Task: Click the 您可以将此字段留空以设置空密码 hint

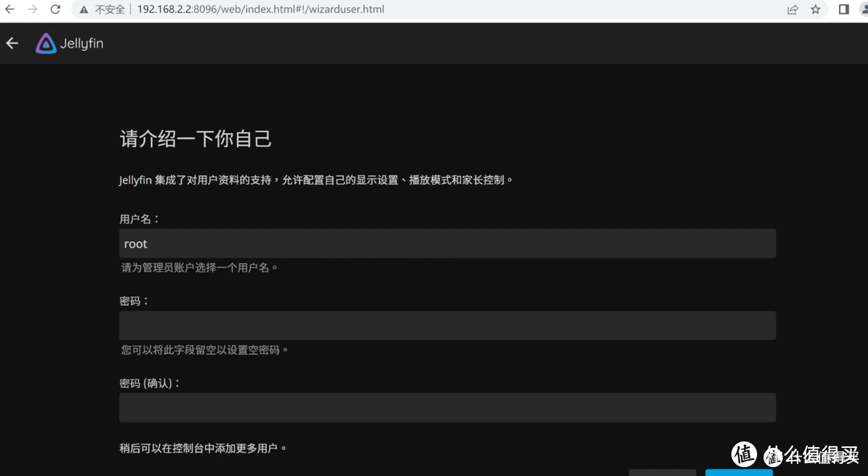Action: coord(205,351)
